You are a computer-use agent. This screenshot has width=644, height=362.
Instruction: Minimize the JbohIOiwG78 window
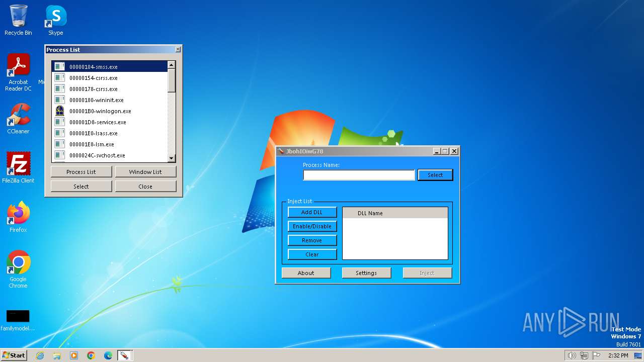pos(437,151)
